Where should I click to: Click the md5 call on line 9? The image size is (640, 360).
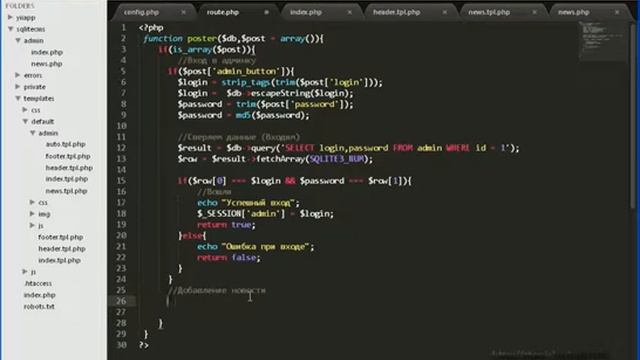point(243,115)
